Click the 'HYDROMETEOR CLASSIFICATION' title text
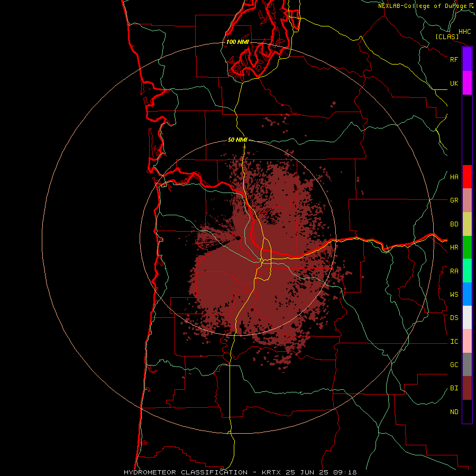Image resolution: width=476 pixels, height=476 pixels. 186,472
